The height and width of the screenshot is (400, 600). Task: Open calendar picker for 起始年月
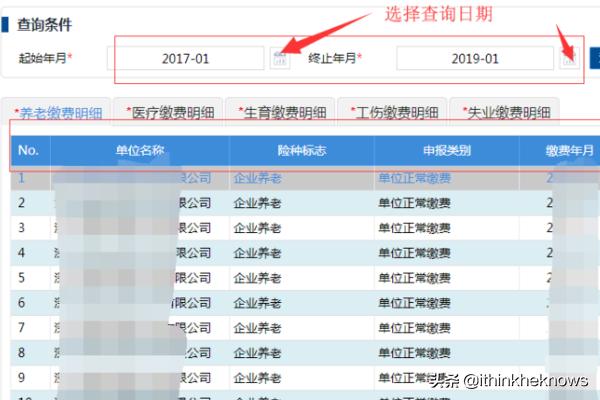(280, 59)
